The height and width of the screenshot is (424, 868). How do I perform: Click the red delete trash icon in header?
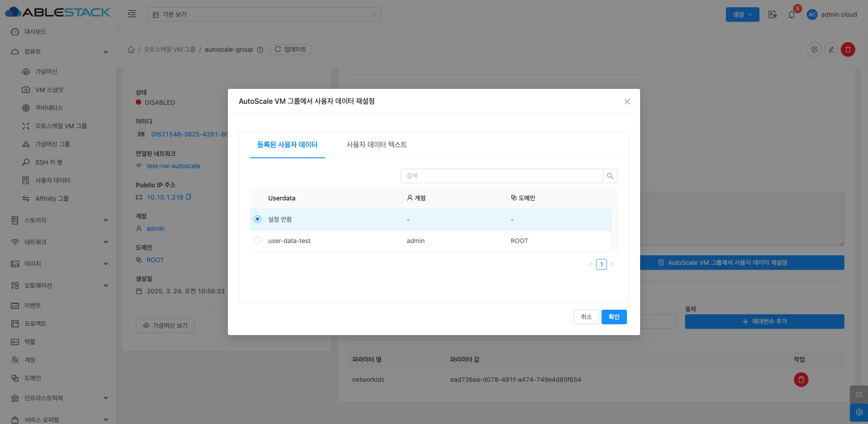848,49
